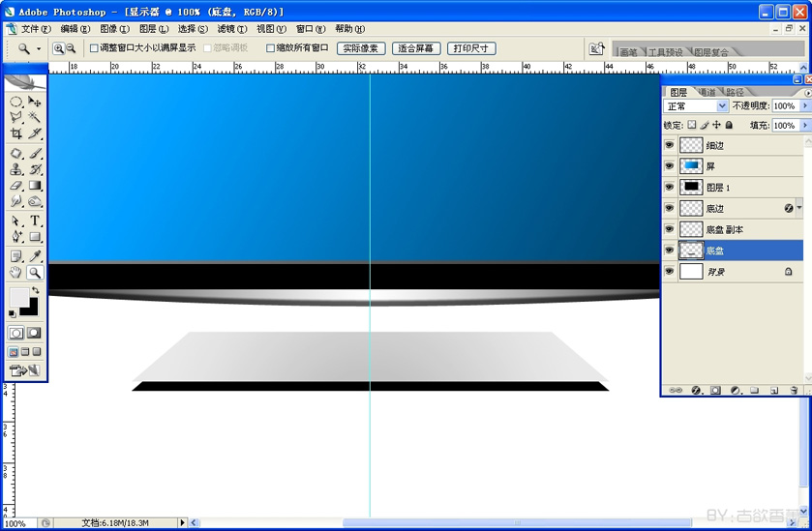Image resolution: width=812 pixels, height=531 pixels.
Task: Select the History Brush tool
Action: (x=35, y=169)
